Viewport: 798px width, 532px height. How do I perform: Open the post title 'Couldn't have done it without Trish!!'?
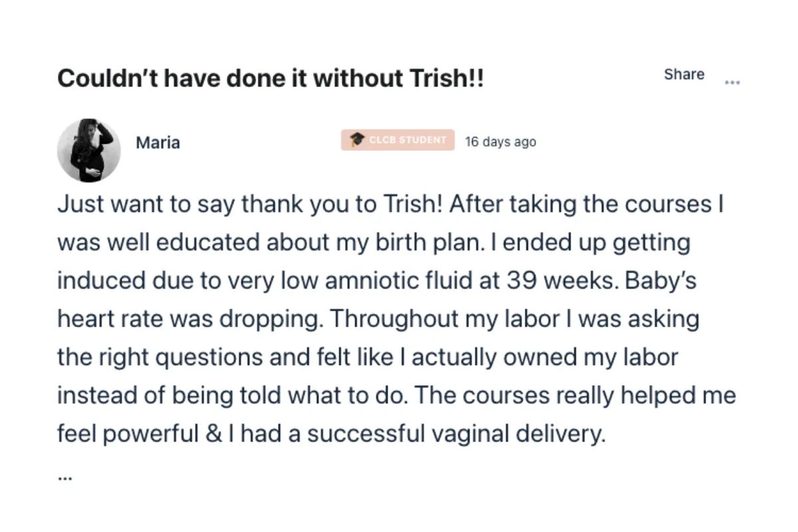(271, 78)
